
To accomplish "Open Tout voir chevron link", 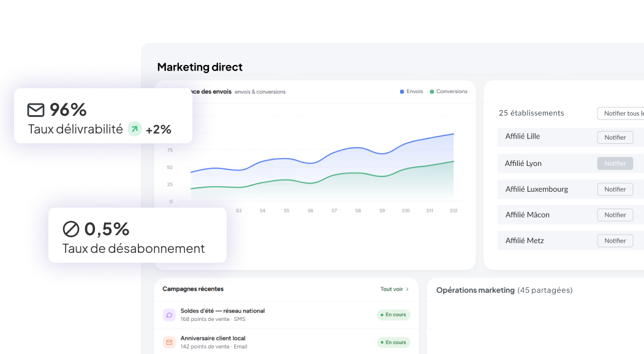I will coord(394,289).
